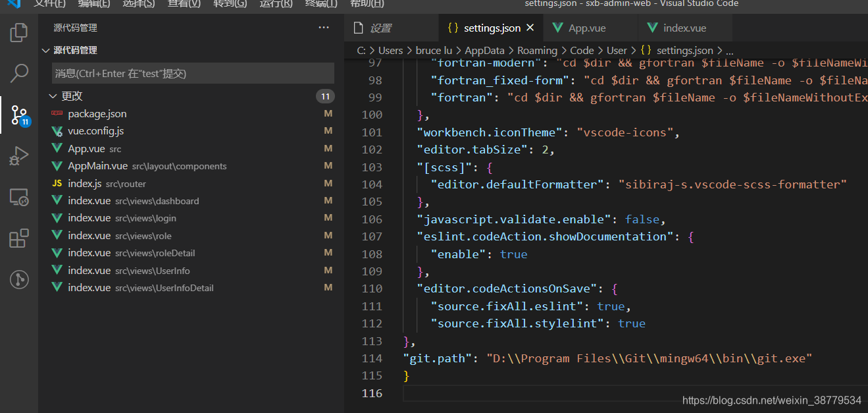
Task: Collapse the 源代码管理 section
Action: (45, 50)
